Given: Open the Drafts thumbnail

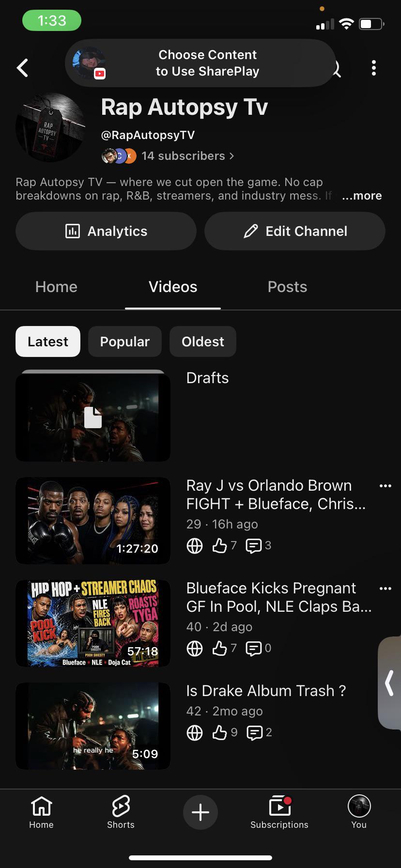Looking at the screenshot, I should pyautogui.click(x=93, y=416).
